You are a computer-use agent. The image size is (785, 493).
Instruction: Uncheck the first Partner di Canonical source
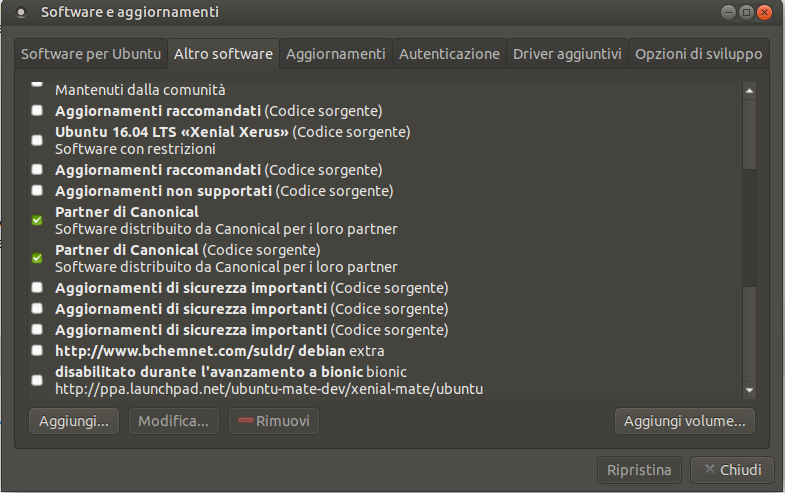[x=37, y=220]
